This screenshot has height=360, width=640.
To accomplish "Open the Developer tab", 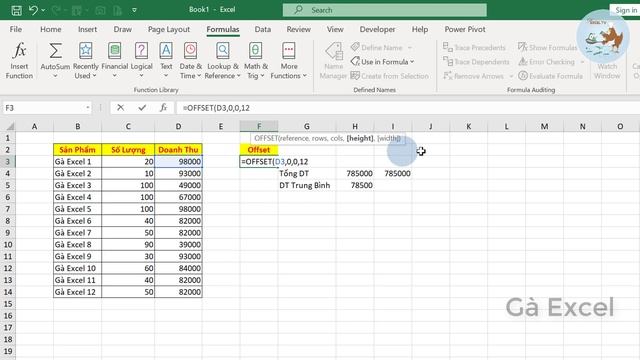I will click(x=377, y=29).
